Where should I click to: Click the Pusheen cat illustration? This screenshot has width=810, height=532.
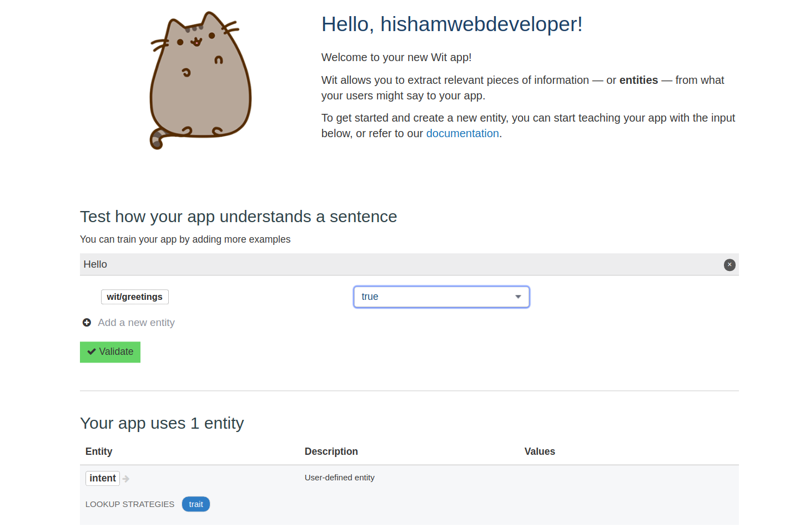click(x=200, y=81)
